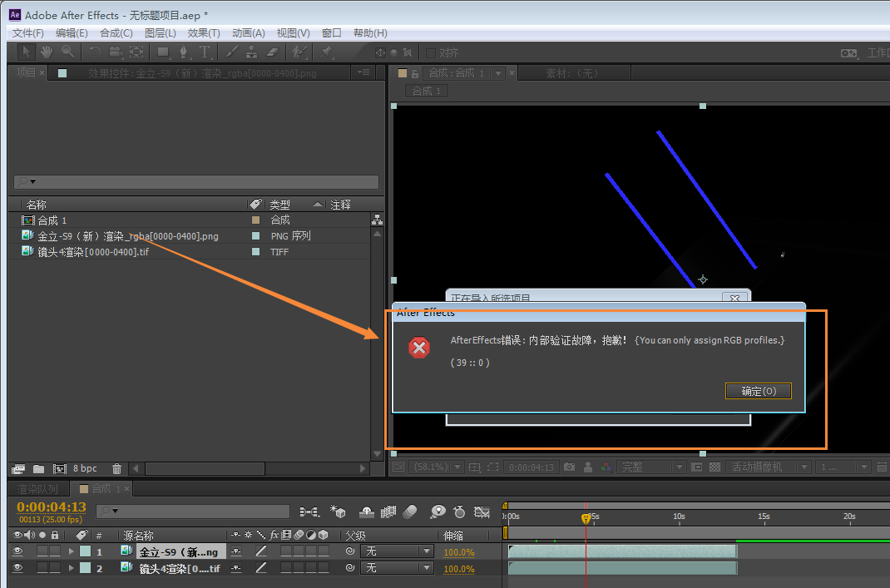Select the Hand tool
Screen dimensions: 890x588
(x=47, y=52)
